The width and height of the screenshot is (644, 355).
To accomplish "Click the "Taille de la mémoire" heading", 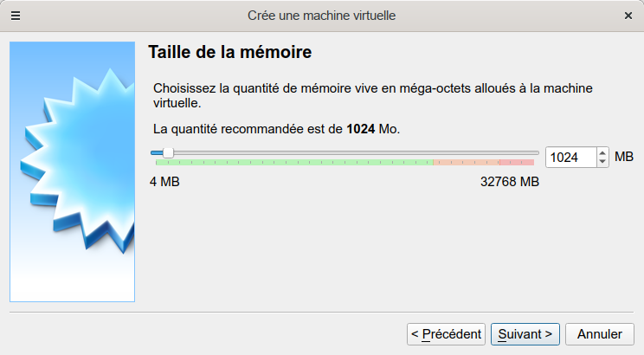I will pos(229,53).
